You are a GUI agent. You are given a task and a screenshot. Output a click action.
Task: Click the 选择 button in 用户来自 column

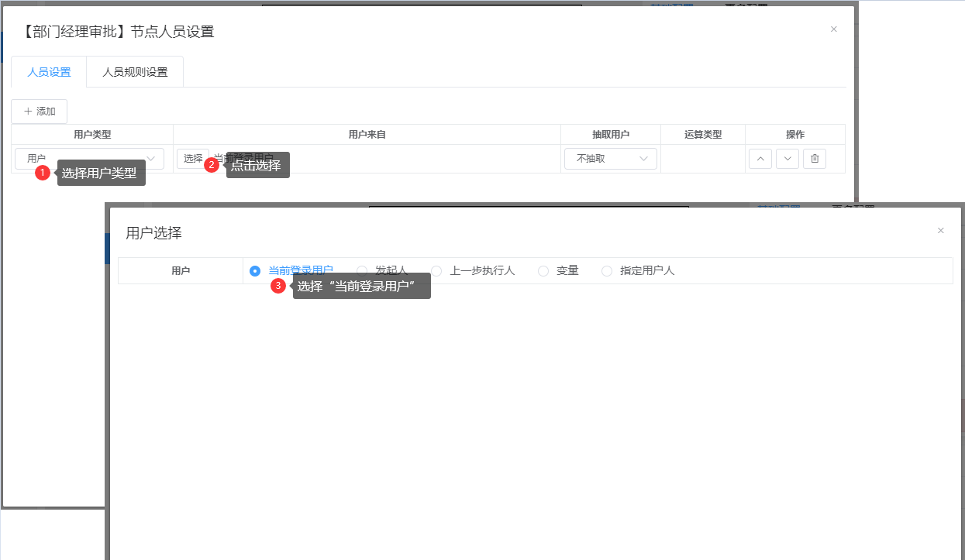pos(193,158)
